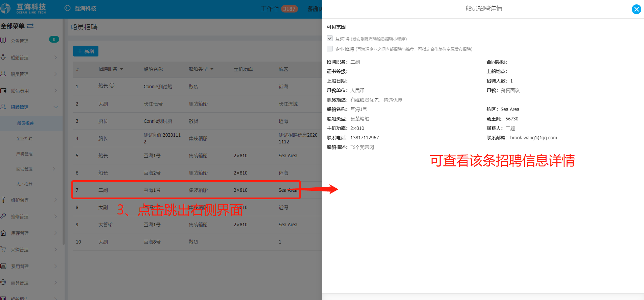644x300 pixels.
Task: Expand the 维护保养 menu chevron
Action: click(55, 200)
